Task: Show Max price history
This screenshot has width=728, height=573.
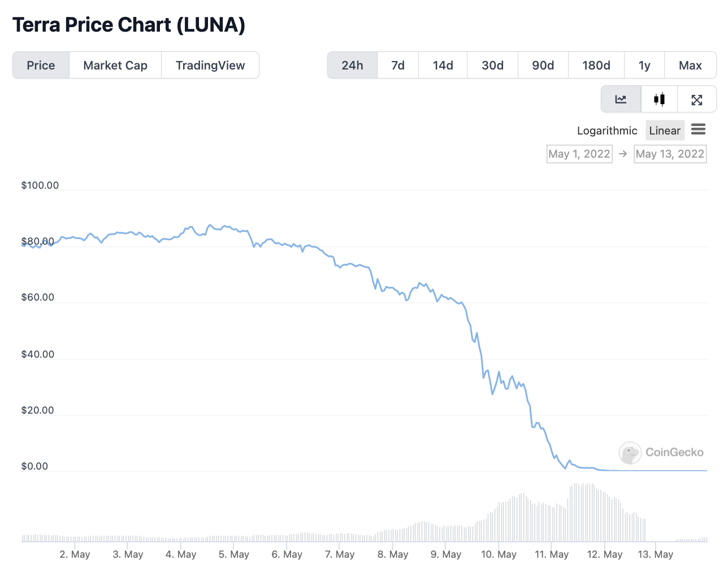Action: click(x=690, y=65)
